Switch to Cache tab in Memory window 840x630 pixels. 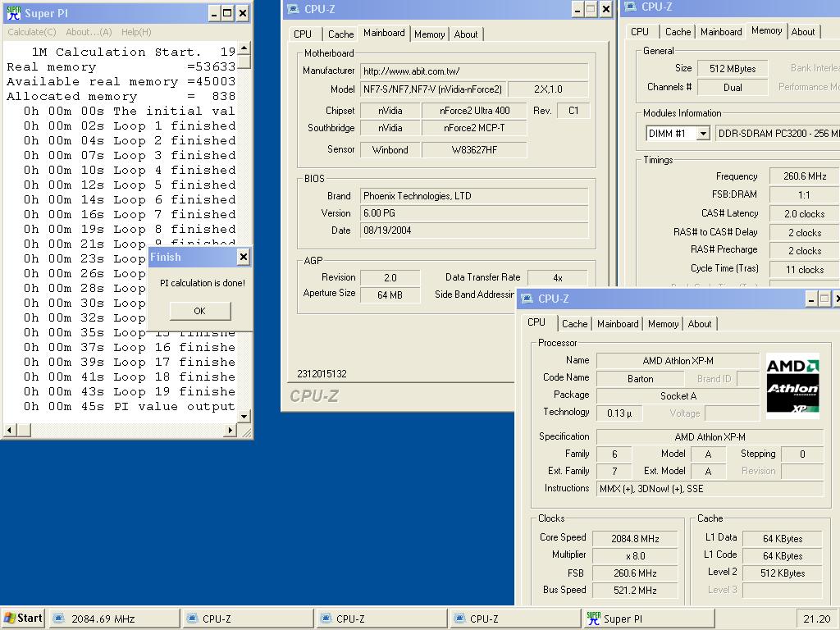pyautogui.click(x=678, y=32)
